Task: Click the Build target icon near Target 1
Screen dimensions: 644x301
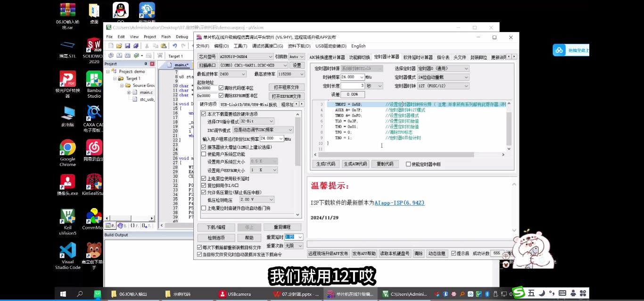Action: click(x=118, y=56)
